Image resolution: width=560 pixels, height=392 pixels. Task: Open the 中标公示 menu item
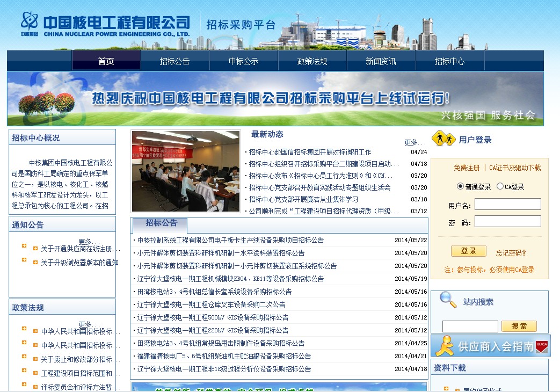244,61
